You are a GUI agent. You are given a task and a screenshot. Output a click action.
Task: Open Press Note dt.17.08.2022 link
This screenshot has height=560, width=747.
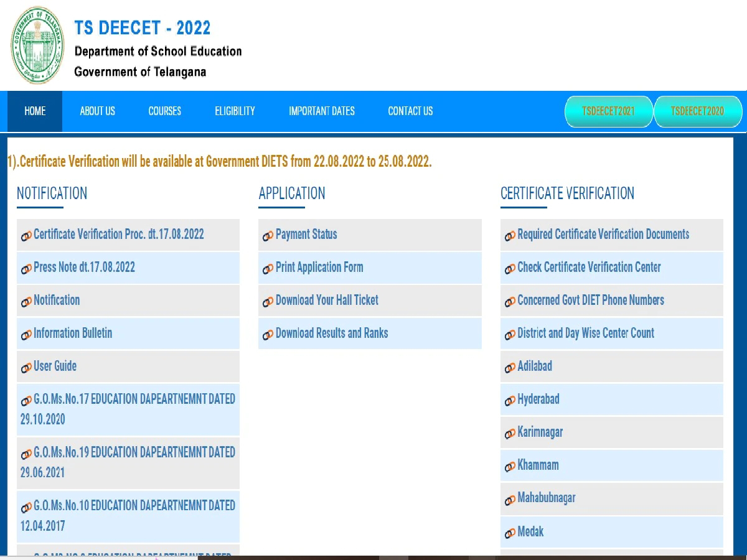pos(84,268)
